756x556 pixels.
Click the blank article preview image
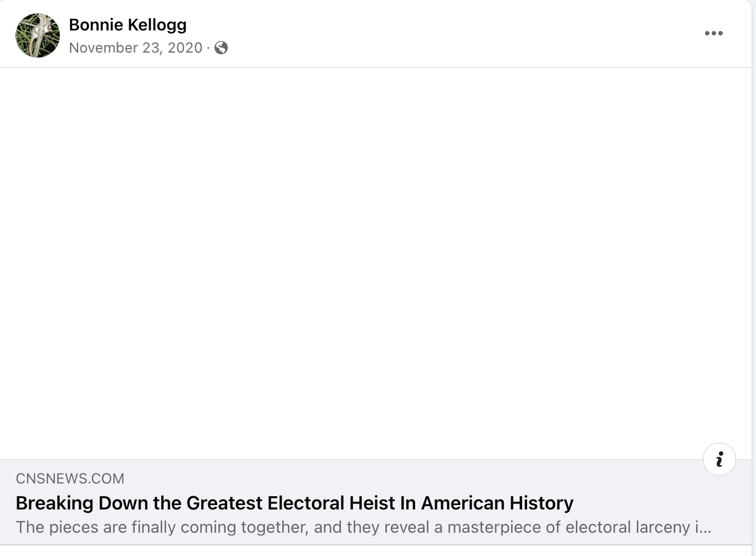[376, 264]
